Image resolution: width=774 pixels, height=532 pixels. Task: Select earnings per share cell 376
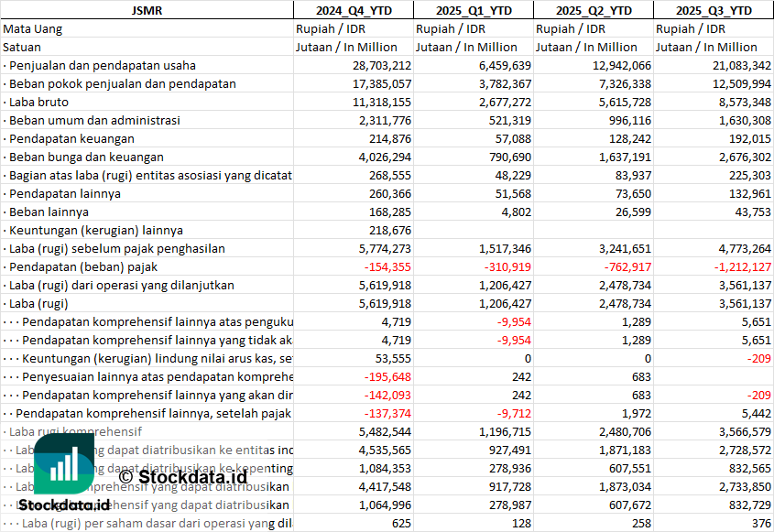(x=761, y=523)
